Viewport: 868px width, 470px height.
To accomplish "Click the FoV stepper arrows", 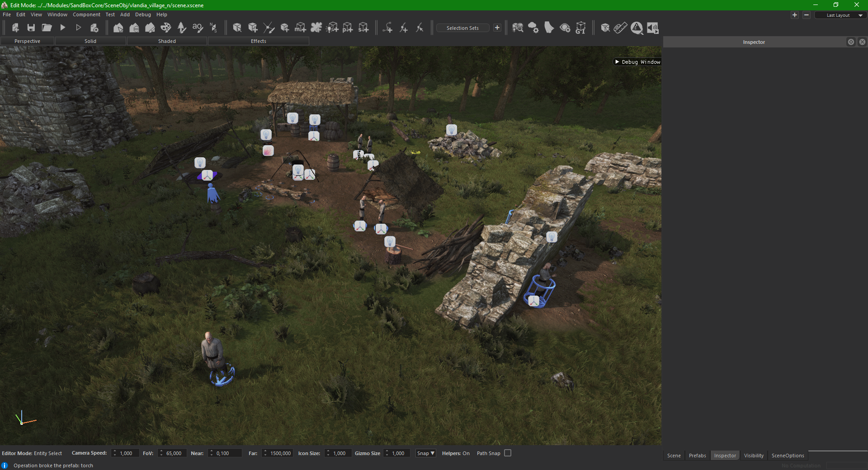I will coord(161,453).
